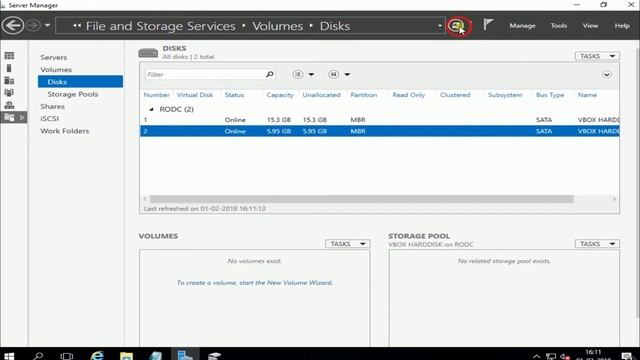Open the VOLUMES tile TASKS dropdown
The height and width of the screenshot is (360, 640).
(x=347, y=244)
